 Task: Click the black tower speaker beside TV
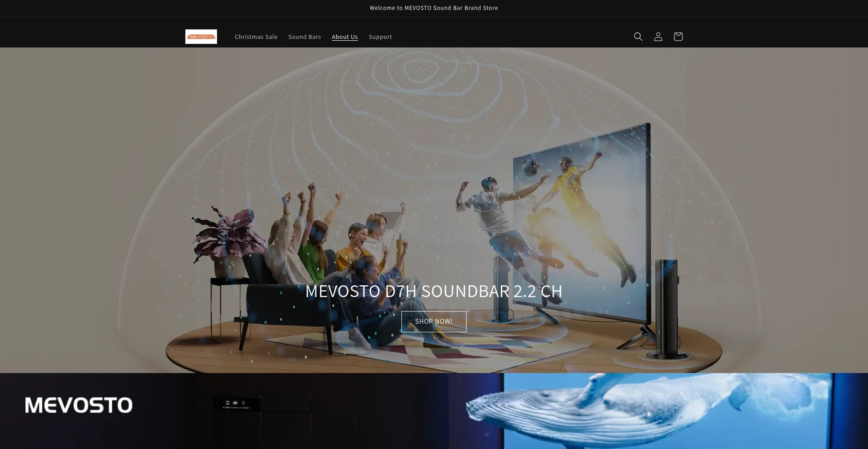click(666, 307)
